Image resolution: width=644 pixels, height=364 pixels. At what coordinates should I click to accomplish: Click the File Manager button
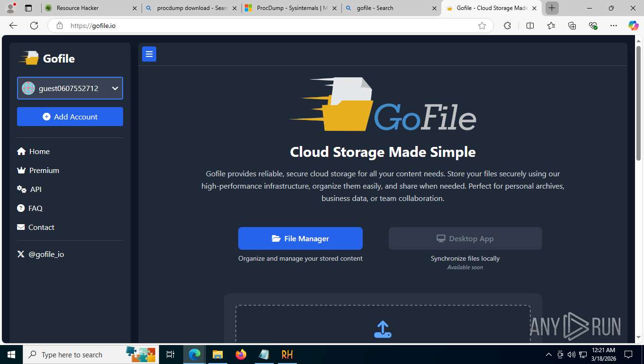click(x=300, y=238)
